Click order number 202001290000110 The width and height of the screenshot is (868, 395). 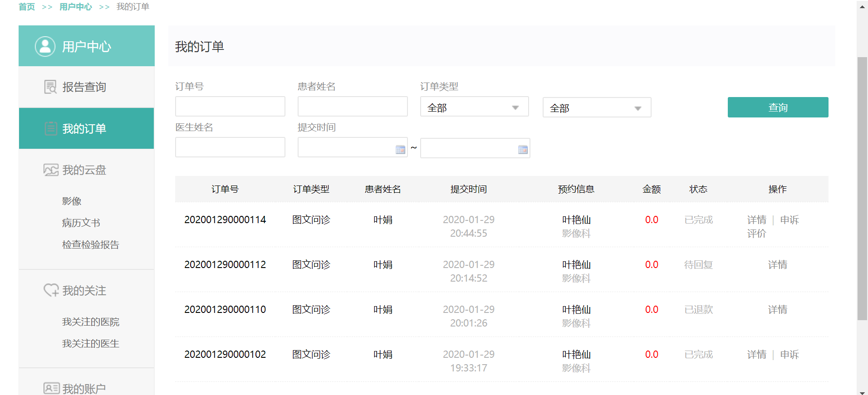pos(225,309)
